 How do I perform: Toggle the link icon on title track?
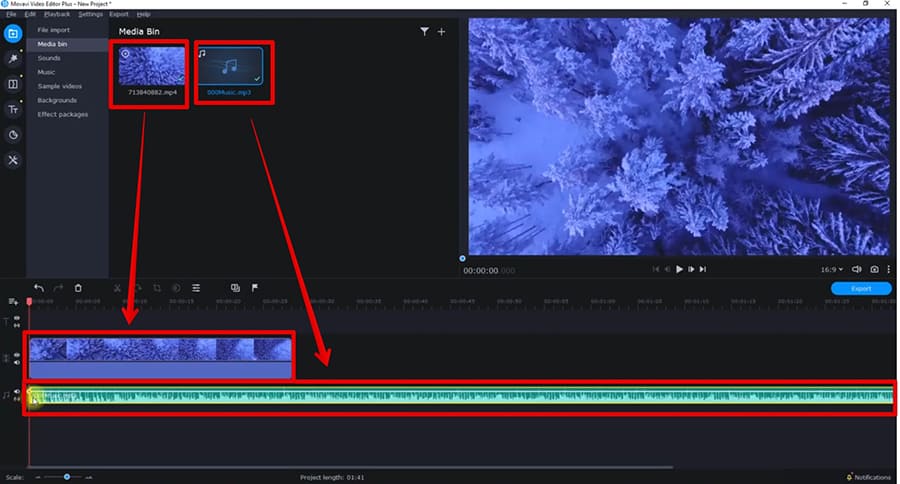tap(17, 326)
